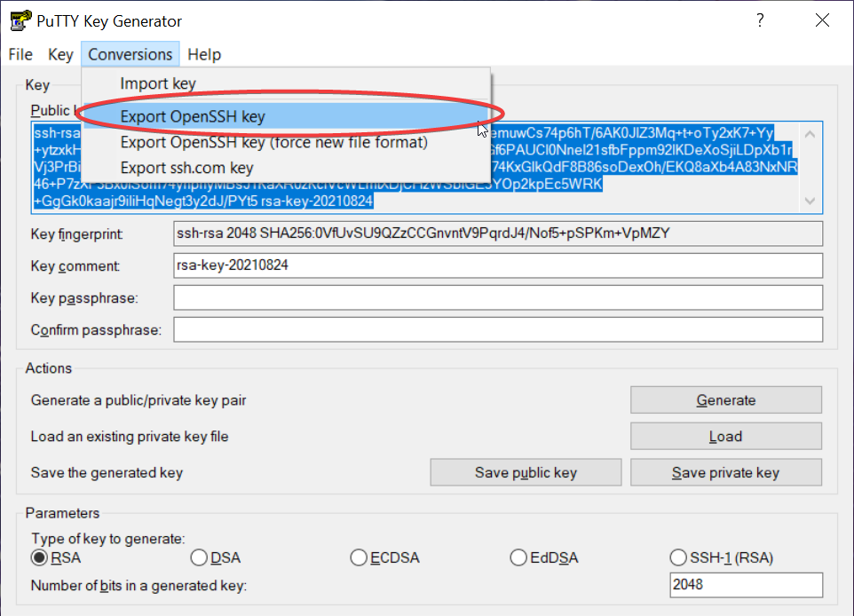The image size is (854, 616).
Task: Click the 'Key fingerprint:' label
Action: pyautogui.click(x=77, y=234)
